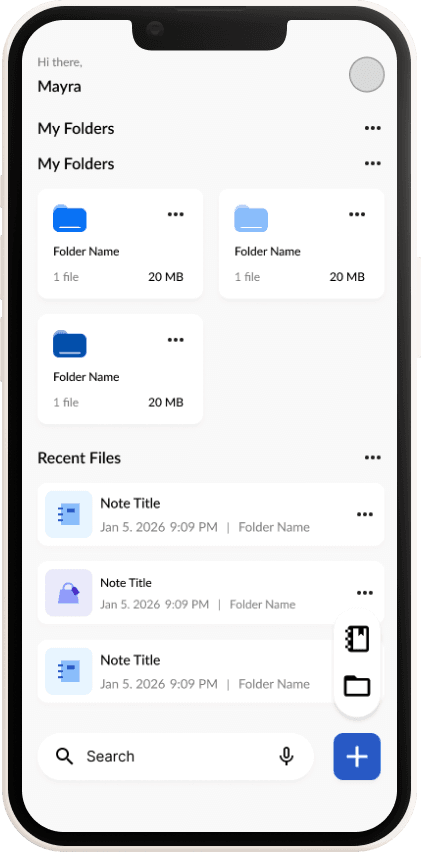Tap the user name Mayra
Screen dimensions: 421x852
[60, 86]
